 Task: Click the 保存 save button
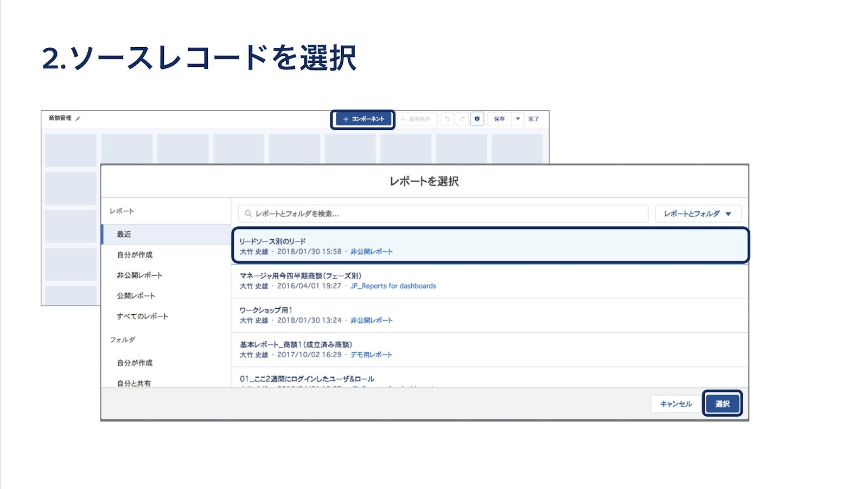pyautogui.click(x=500, y=119)
